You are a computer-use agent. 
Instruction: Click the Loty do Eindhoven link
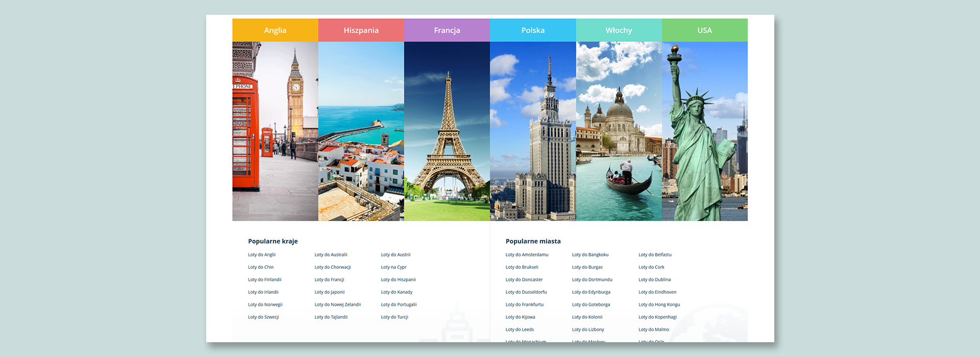[657, 292]
